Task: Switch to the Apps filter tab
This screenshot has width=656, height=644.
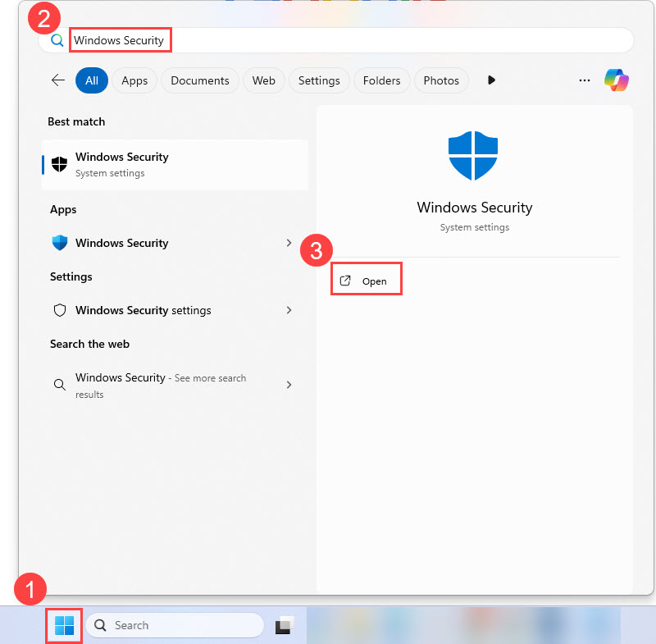Action: click(x=134, y=80)
